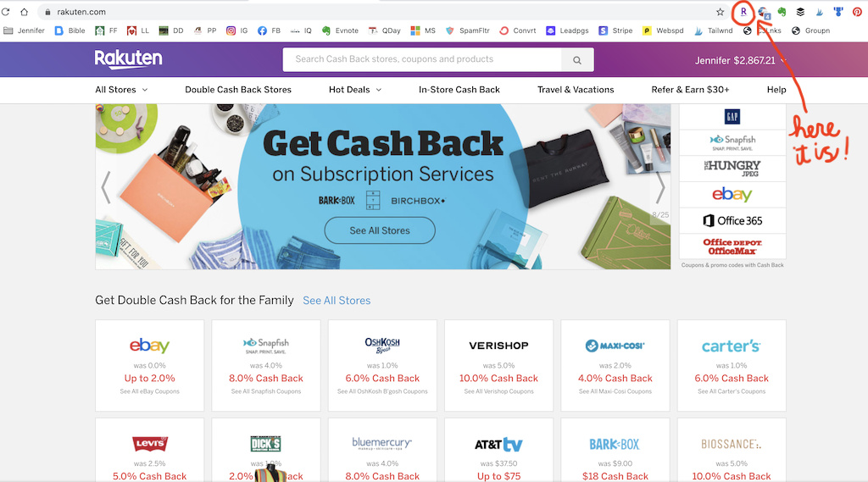This screenshot has width=868, height=482.
Task: Go to Travel & Vacations section
Action: (x=576, y=90)
